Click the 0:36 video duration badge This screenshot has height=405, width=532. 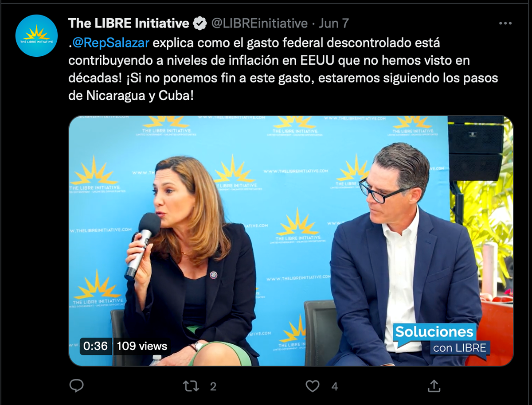[96, 346]
